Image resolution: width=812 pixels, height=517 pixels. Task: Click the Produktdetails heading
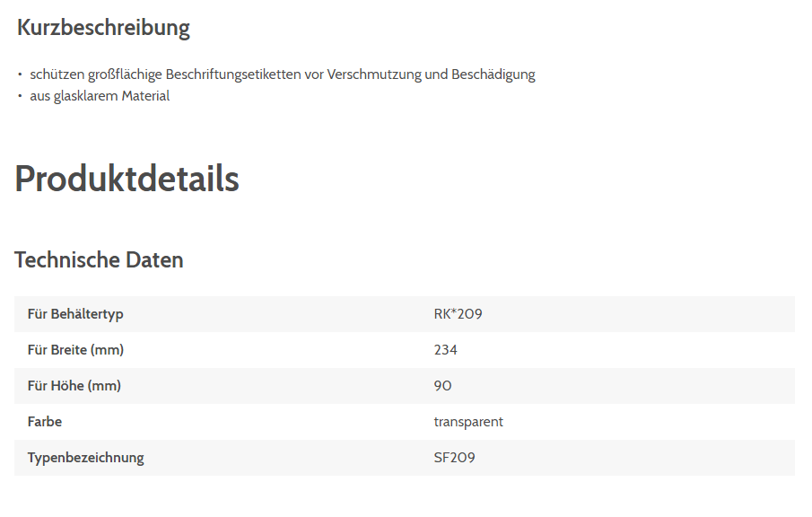coord(127,179)
